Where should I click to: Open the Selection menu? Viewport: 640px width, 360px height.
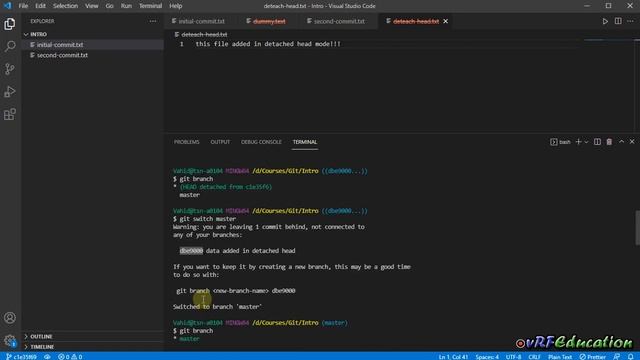point(65,6)
